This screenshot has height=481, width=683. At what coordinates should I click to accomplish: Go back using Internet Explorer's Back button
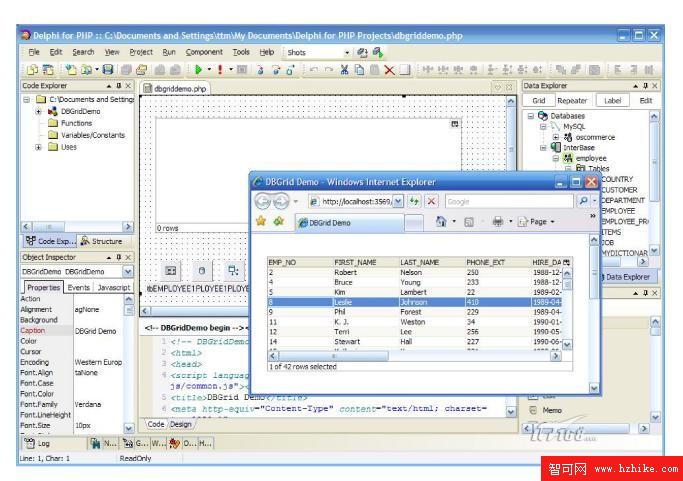click(263, 201)
